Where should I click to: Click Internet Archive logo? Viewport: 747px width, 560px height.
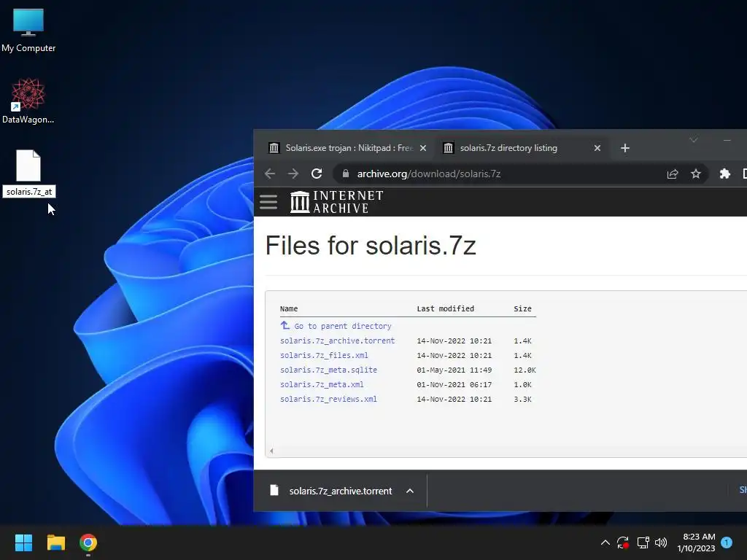coord(337,202)
